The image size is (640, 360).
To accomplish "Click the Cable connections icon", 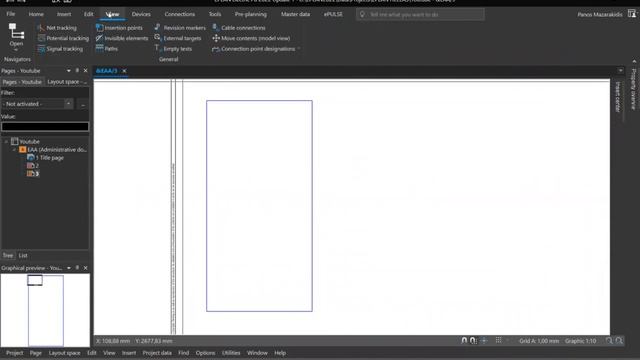I will click(x=216, y=28).
